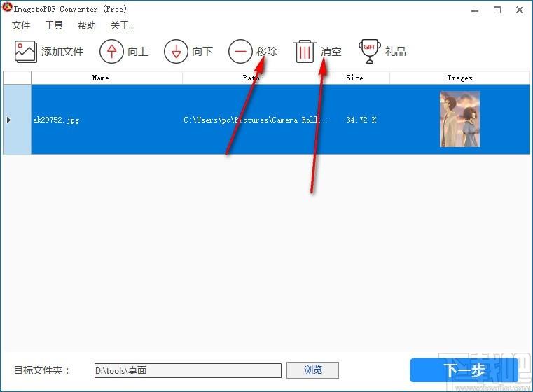Screen dimensions: 533x392
Task: Click the 向下 label in toolbar
Action: click(x=202, y=52)
